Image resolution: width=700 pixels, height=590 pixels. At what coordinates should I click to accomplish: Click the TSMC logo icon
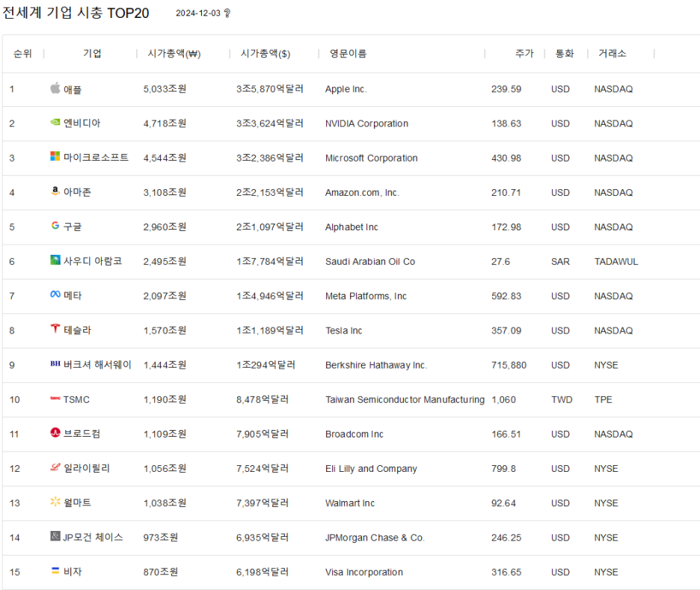tap(55, 398)
